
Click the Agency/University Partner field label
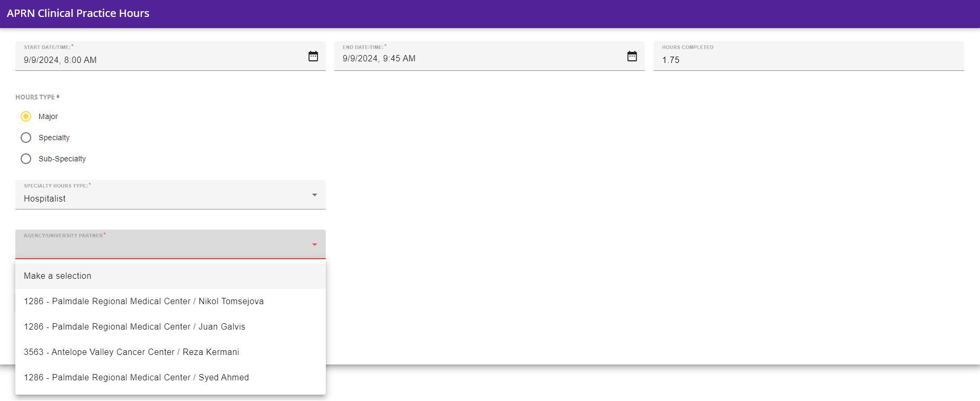pos(65,235)
